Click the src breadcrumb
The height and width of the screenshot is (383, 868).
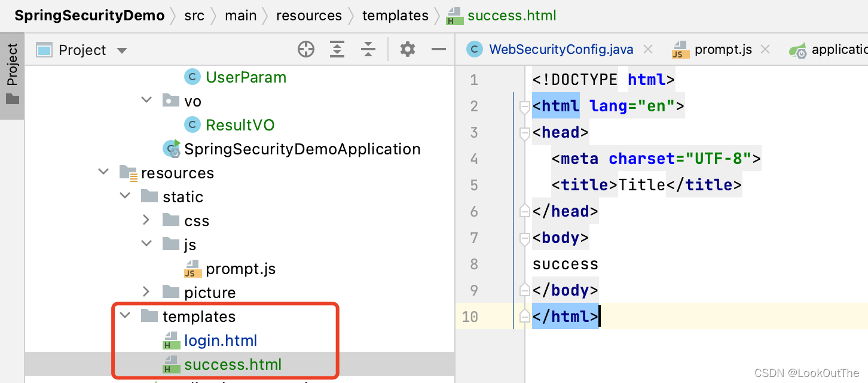(194, 16)
